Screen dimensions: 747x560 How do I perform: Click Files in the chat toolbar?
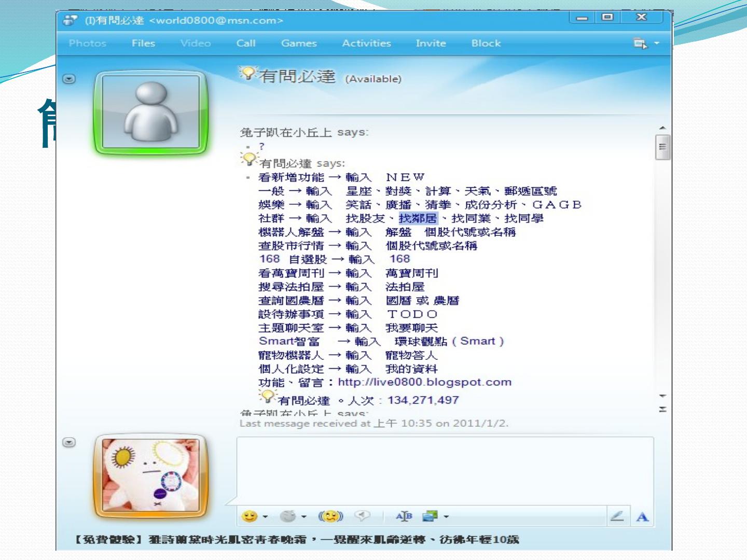(x=143, y=44)
